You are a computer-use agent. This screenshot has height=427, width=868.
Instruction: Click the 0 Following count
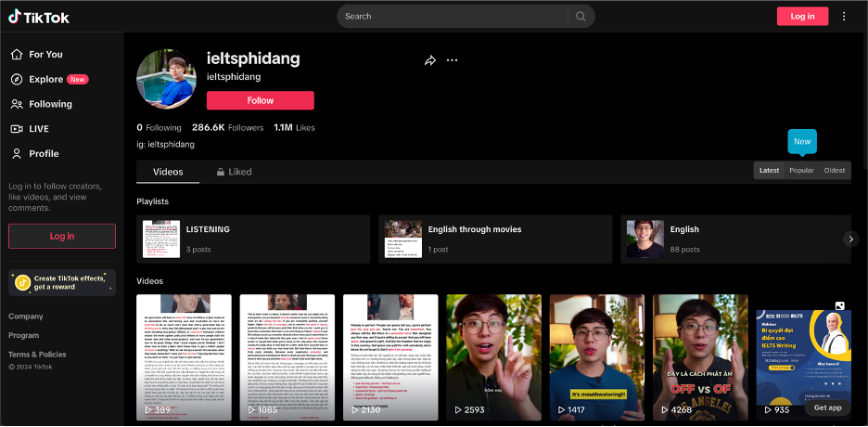pos(159,128)
